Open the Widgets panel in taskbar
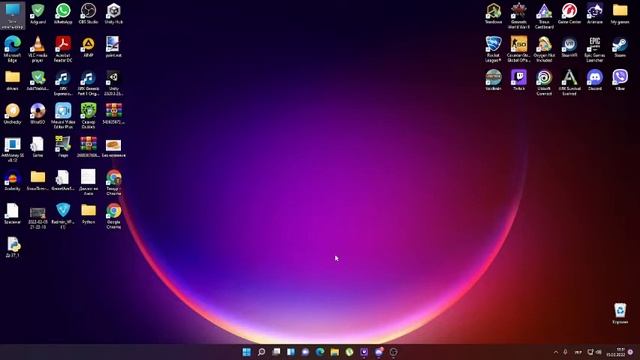Viewport: 640px width, 360px height. 291,352
